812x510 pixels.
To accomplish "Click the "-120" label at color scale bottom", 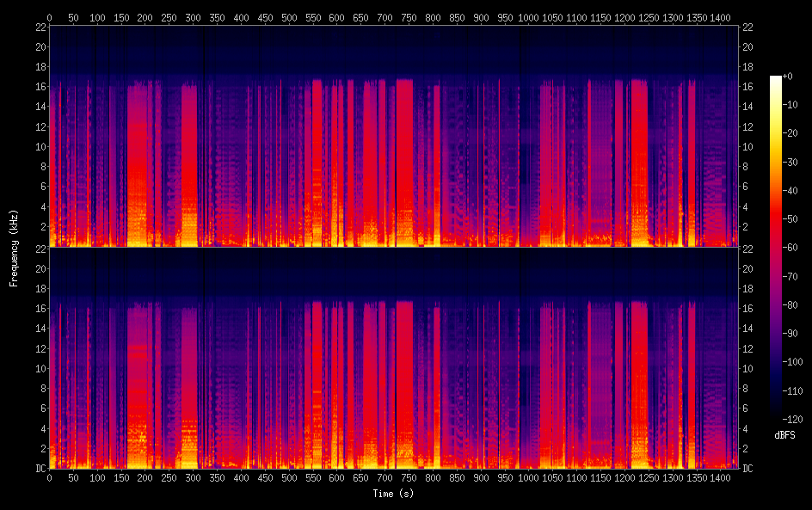I will (797, 420).
